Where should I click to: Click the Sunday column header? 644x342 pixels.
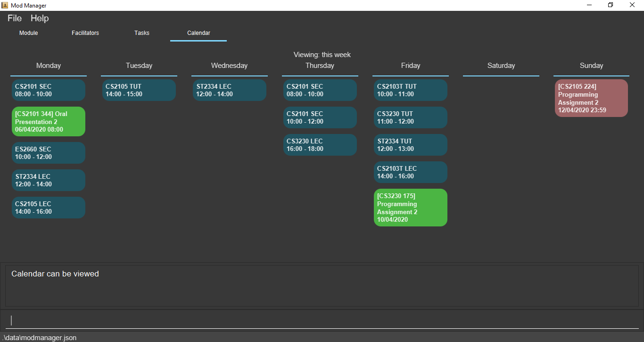[x=592, y=66]
